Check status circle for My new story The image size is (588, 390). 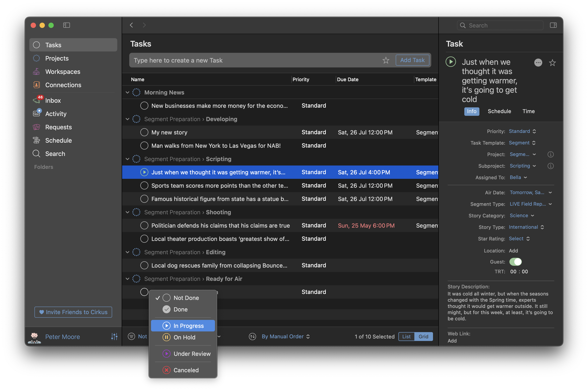(x=144, y=132)
